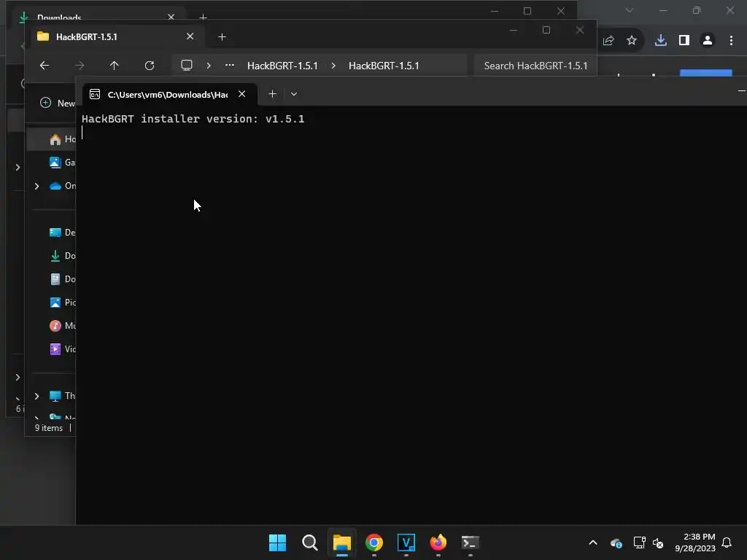The image size is (747, 560).
Task: Open Downloads in Explorer sidebar
Action: pos(62,256)
